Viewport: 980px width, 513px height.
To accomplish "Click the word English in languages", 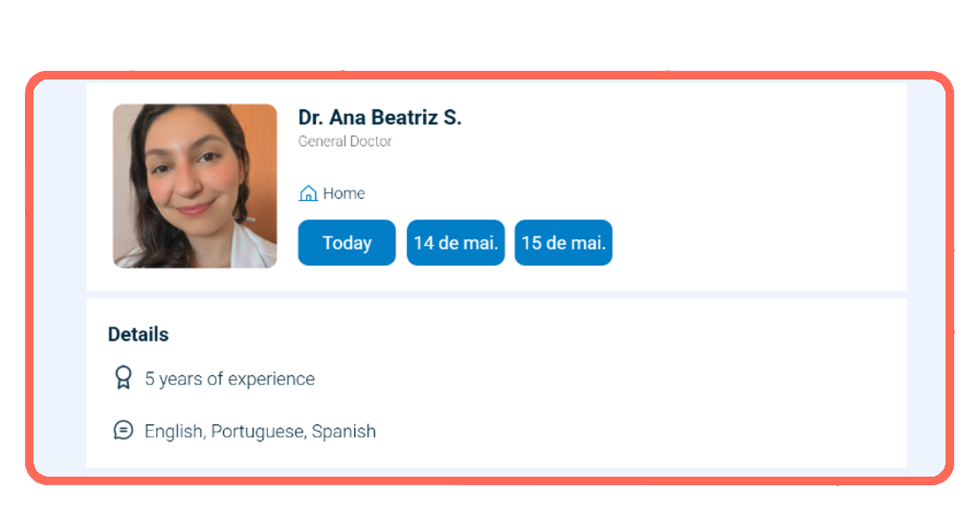I will coord(175,432).
